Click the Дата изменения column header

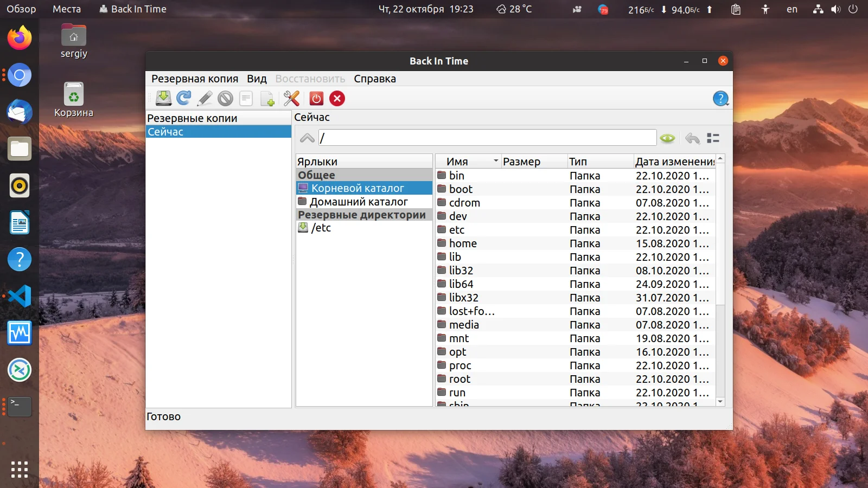coord(674,162)
